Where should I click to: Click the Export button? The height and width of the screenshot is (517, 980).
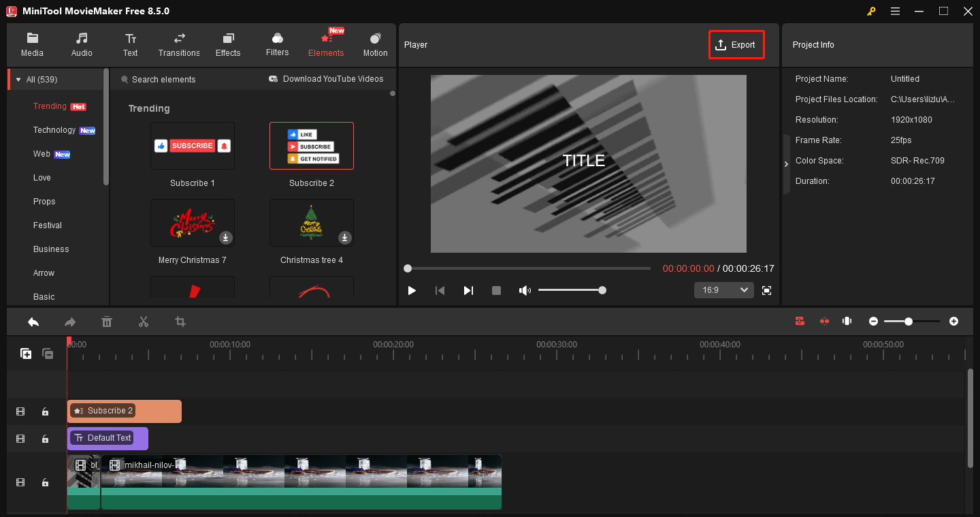point(736,44)
